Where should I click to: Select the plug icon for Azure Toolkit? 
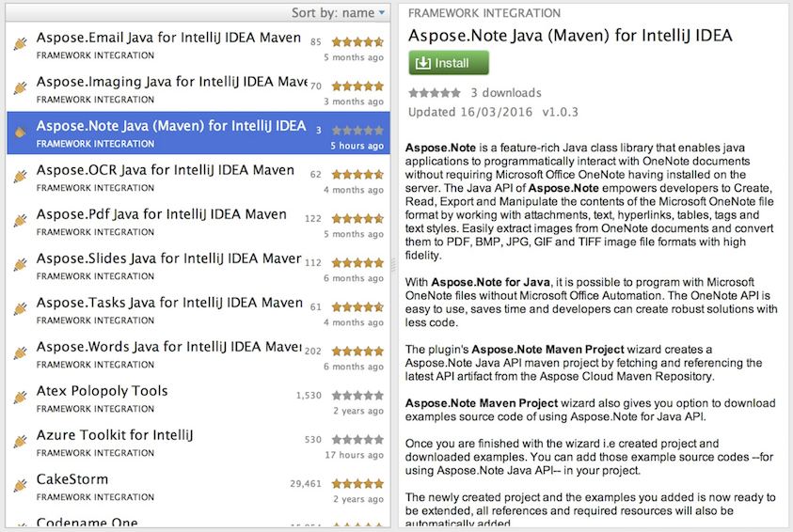tap(21, 442)
